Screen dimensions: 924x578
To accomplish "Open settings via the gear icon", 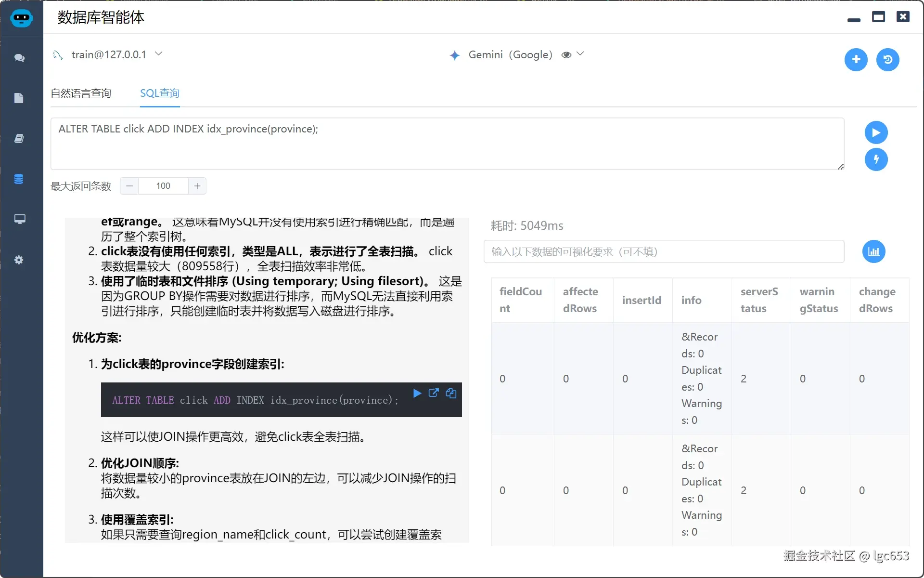I will point(19,260).
